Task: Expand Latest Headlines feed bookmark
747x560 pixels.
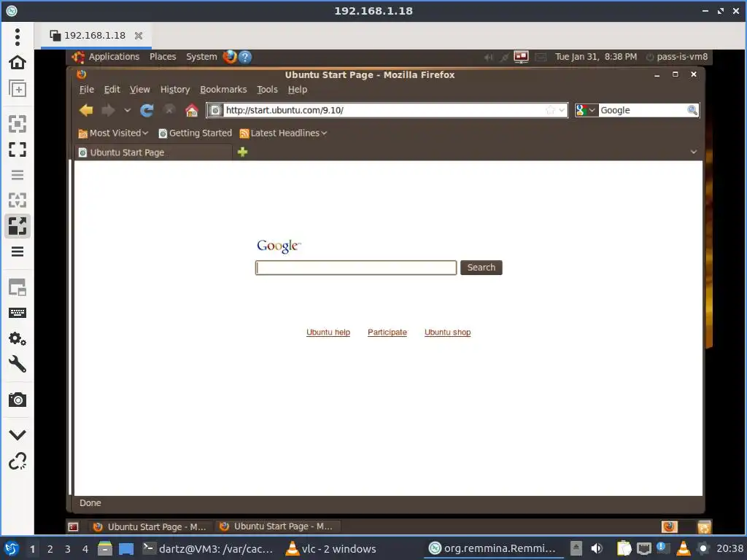Action: (x=284, y=133)
